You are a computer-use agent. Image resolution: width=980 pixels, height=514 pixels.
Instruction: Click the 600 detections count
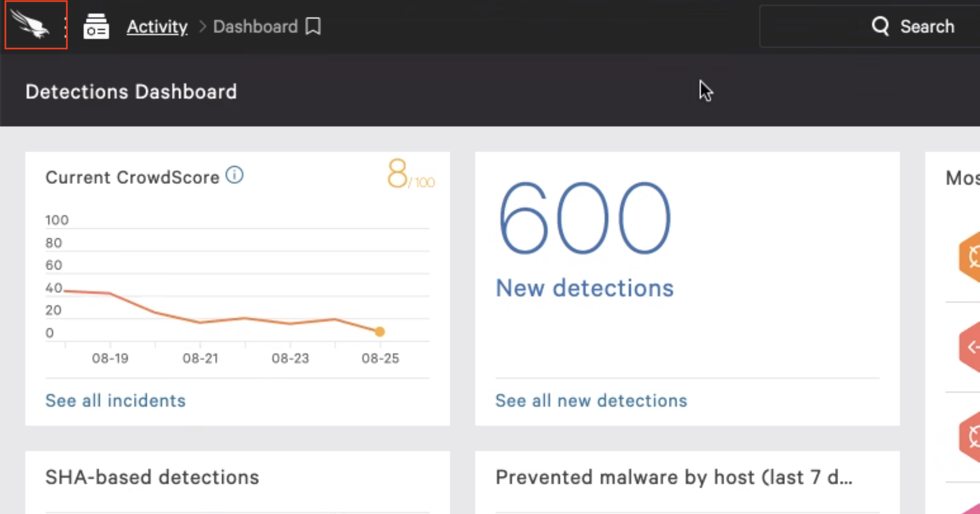(585, 218)
